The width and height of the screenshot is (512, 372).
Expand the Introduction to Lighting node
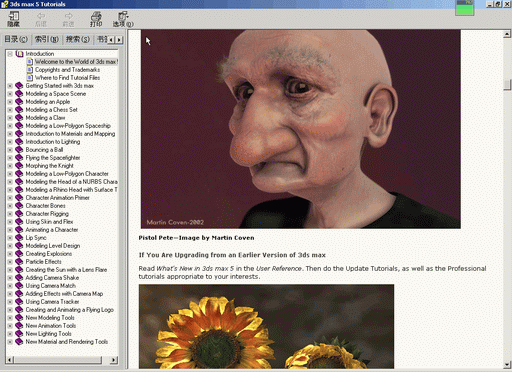click(10, 142)
